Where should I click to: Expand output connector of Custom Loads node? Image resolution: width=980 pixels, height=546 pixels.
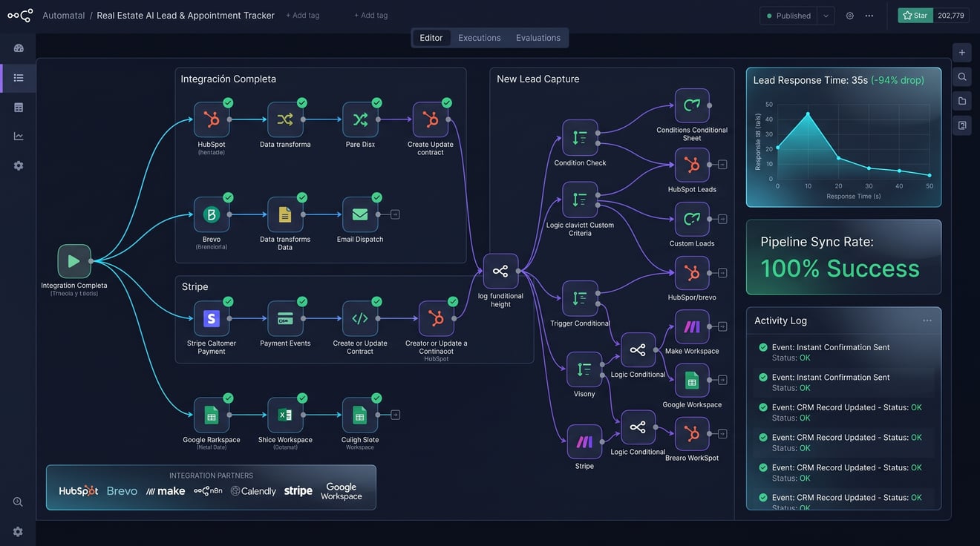click(x=722, y=219)
